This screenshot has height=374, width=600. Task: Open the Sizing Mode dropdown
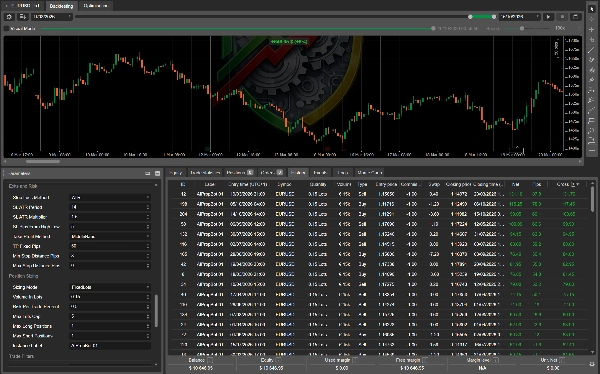(x=109, y=287)
